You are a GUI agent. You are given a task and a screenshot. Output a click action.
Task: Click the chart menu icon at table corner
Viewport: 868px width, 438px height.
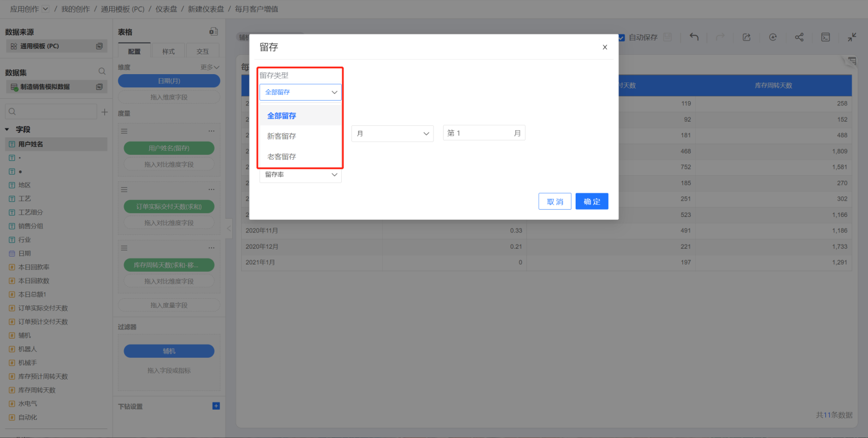[x=852, y=61]
